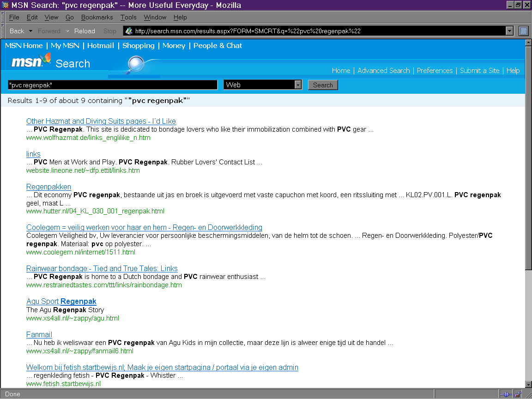532x399 pixels.
Task: Open the Hotmail link
Action: tap(100, 46)
